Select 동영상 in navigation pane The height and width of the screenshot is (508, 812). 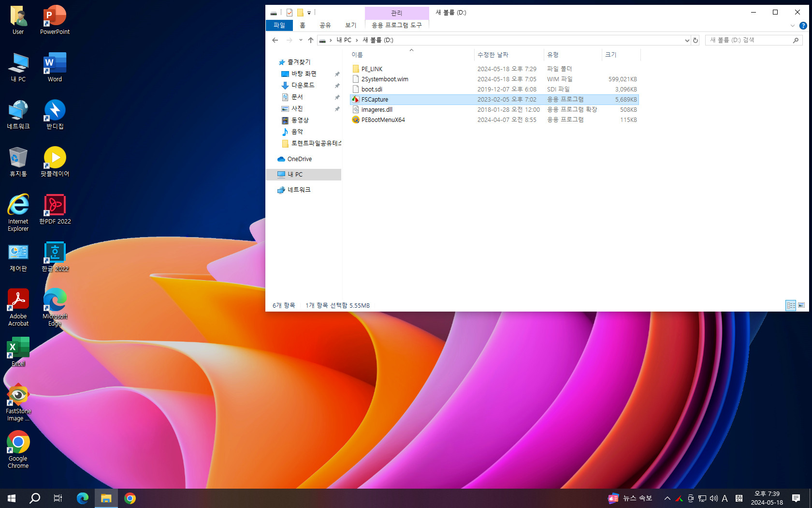(x=300, y=120)
